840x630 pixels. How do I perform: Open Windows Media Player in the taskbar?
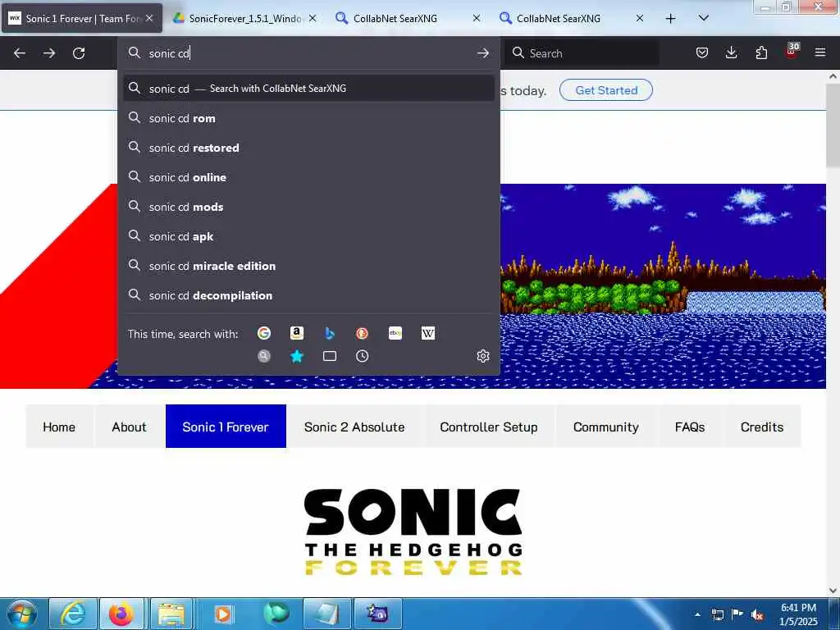(223, 614)
